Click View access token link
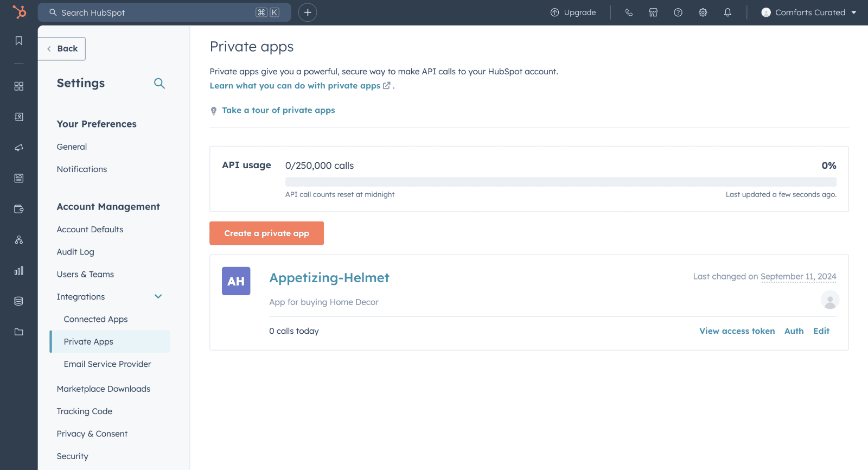Image resolution: width=868 pixels, height=470 pixels. tap(737, 331)
